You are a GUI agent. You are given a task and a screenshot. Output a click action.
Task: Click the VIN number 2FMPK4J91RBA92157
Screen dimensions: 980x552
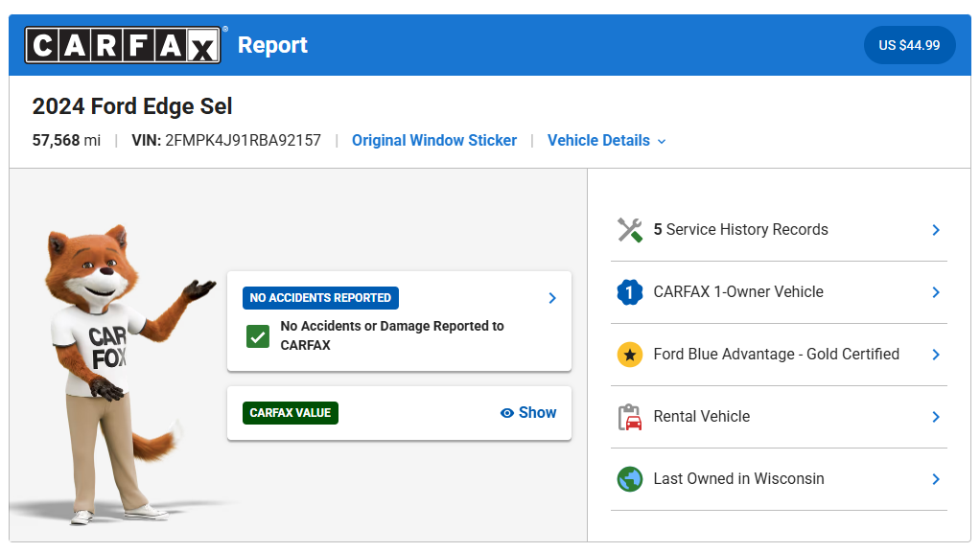(x=244, y=141)
